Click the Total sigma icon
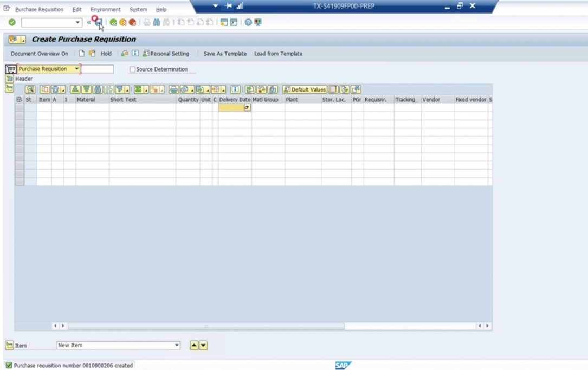 click(138, 89)
